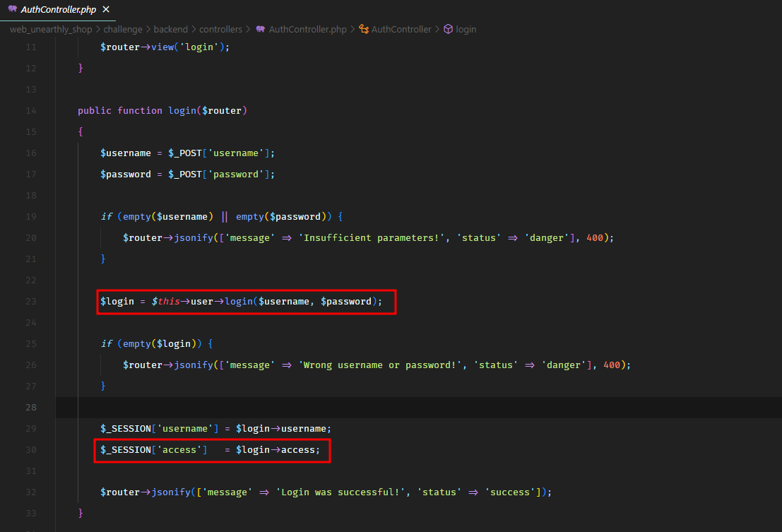
Task: Select the login method breadcrumb
Action: (x=466, y=29)
